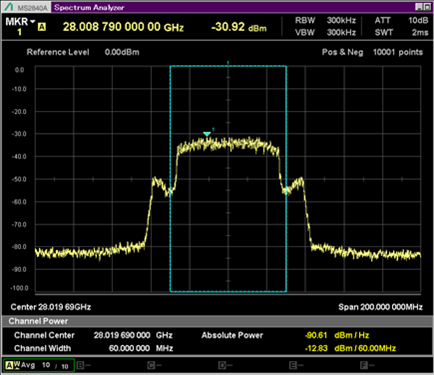This screenshot has width=434, height=375.
Task: Click the SWT 2ms sweep time setting
Action: (401, 32)
